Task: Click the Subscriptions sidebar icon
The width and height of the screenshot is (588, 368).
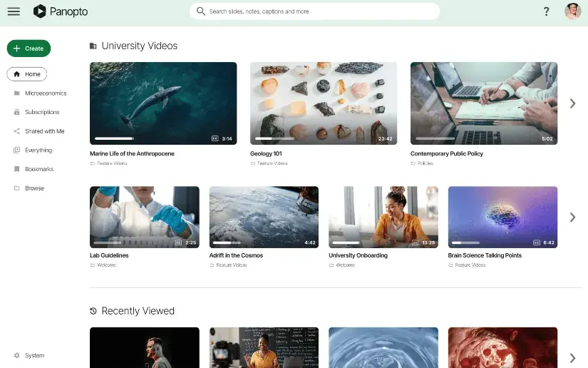Action: (17, 112)
